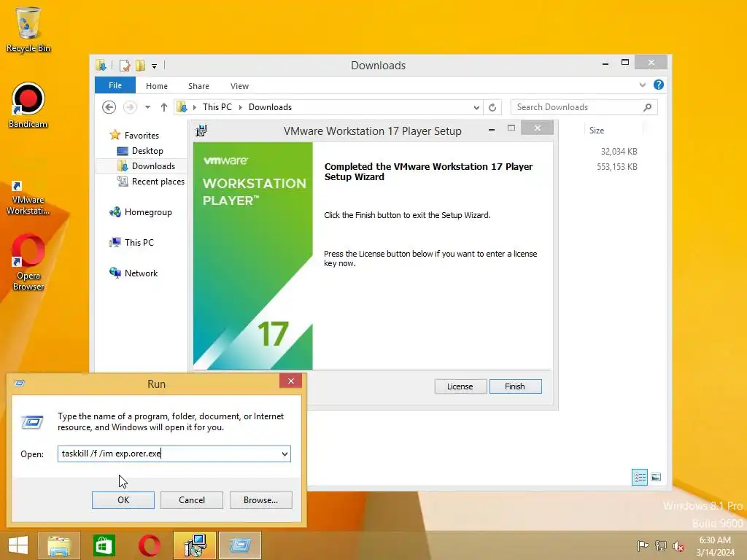Select file sized 32,034 KB
The height and width of the screenshot is (560, 747).
tap(619, 152)
